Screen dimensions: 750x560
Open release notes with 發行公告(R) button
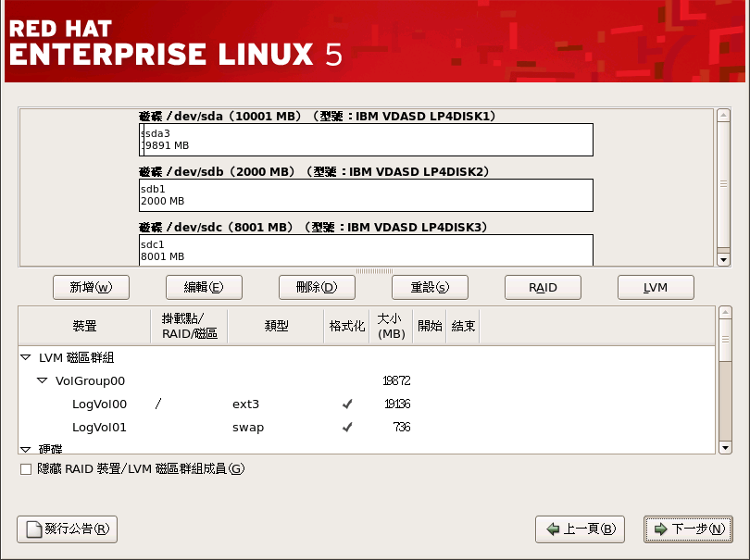67,529
